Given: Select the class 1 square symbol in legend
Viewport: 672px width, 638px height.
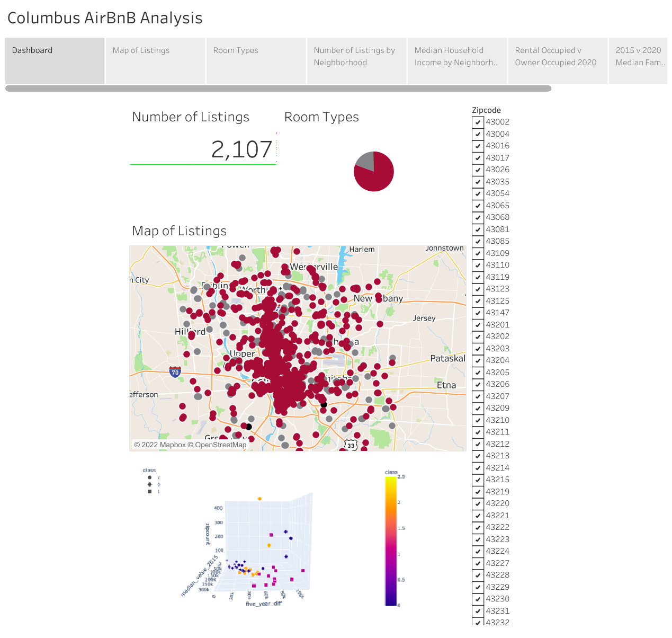Looking at the screenshot, I should click(149, 492).
